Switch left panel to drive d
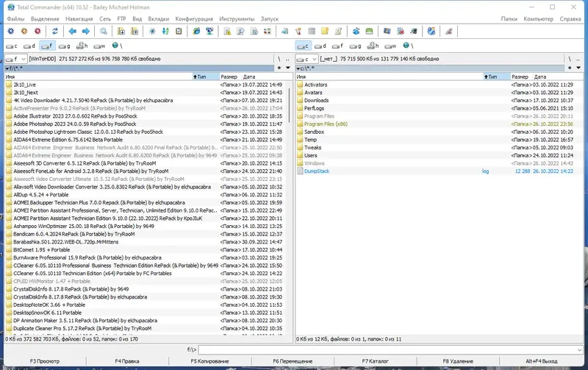The width and height of the screenshot is (588, 370). point(29,46)
